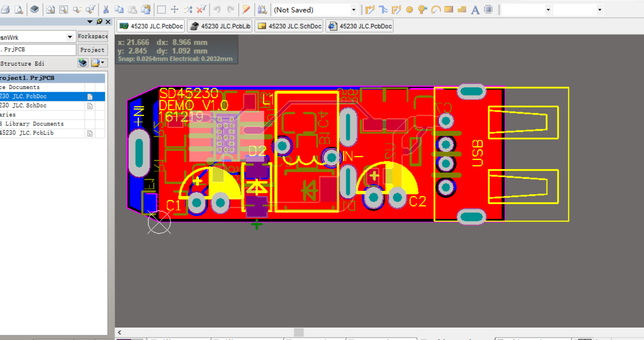This screenshot has width=644, height=340.
Task: Click the Paste toolbar icon
Action: [x=132, y=10]
